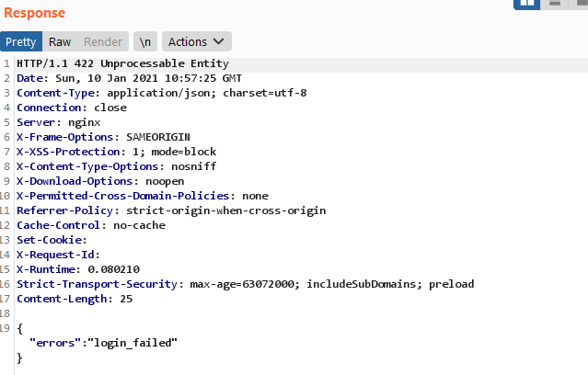Click the 0.080210 runtime value
The height and width of the screenshot is (375, 588).
point(113,269)
